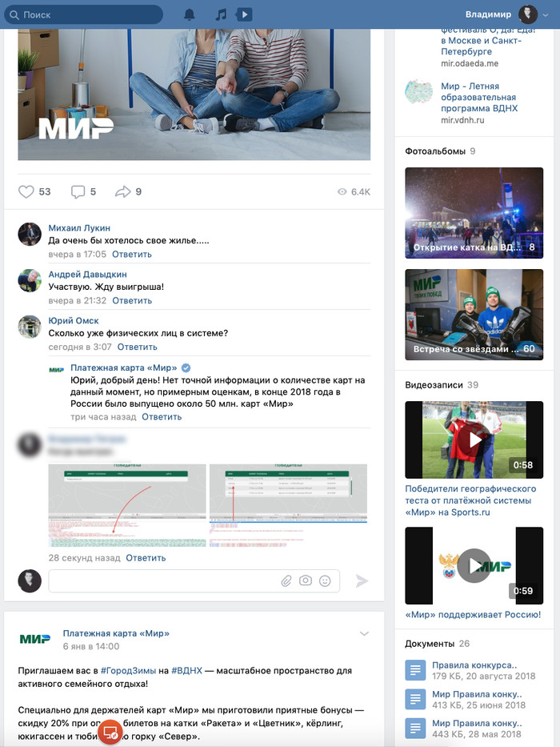Open left screenshot attachment in comment
This screenshot has width=560, height=747.
coord(127,505)
